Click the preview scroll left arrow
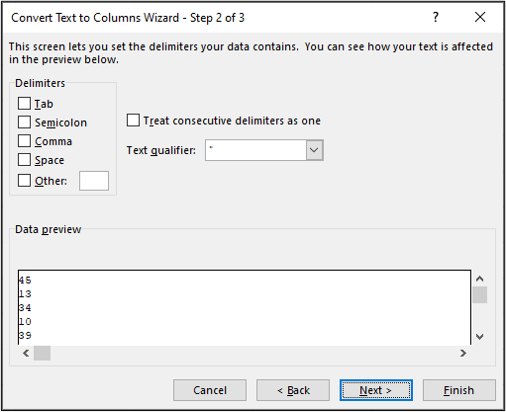Screen dimensions: 506x412 tap(26, 353)
